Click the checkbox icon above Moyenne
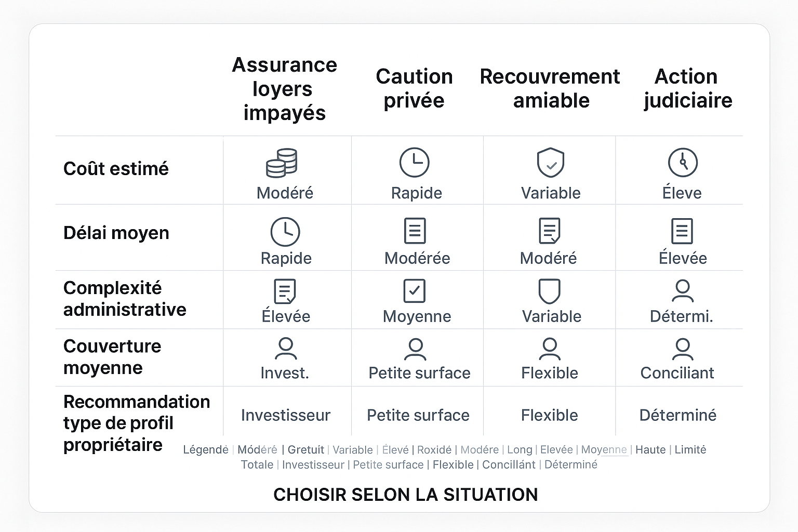Viewport: 798px width, 532px height. (x=414, y=291)
